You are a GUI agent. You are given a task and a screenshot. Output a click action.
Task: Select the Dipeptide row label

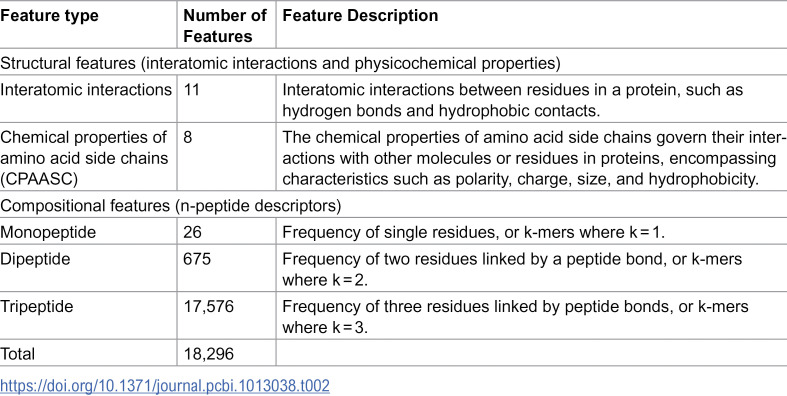(35, 259)
